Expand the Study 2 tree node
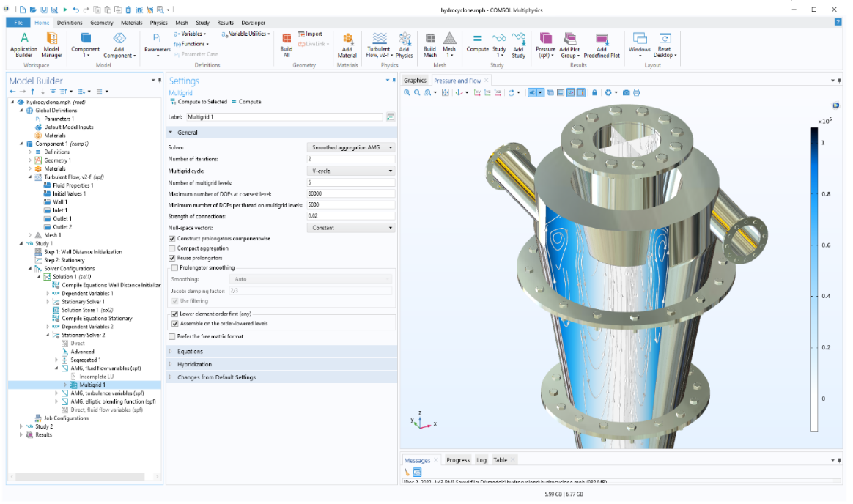 tap(21, 427)
